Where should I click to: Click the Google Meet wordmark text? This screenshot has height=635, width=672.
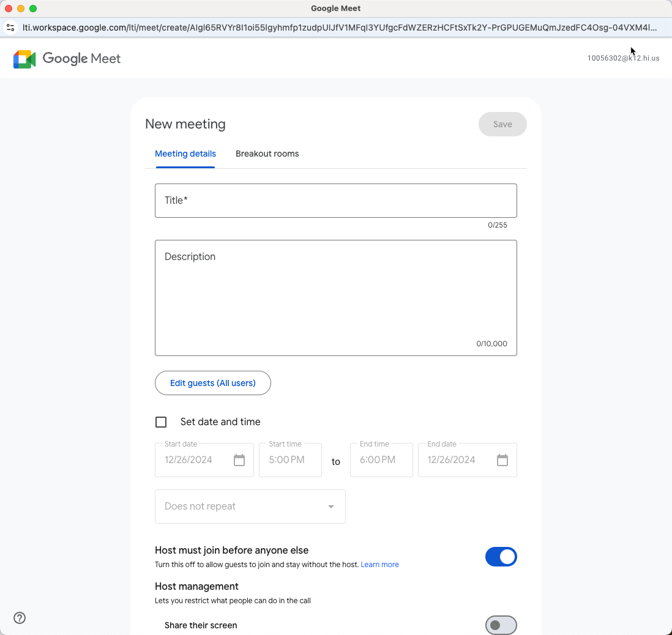tap(81, 59)
